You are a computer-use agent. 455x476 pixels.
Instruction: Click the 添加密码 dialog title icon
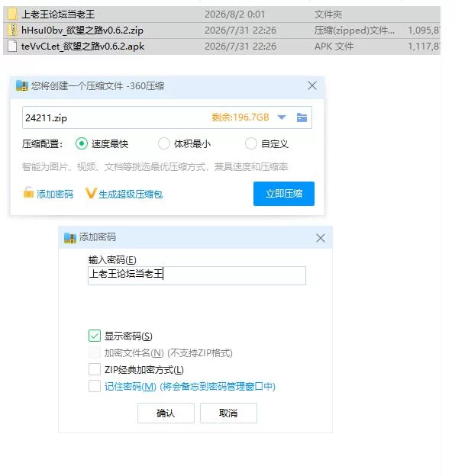tap(70, 238)
